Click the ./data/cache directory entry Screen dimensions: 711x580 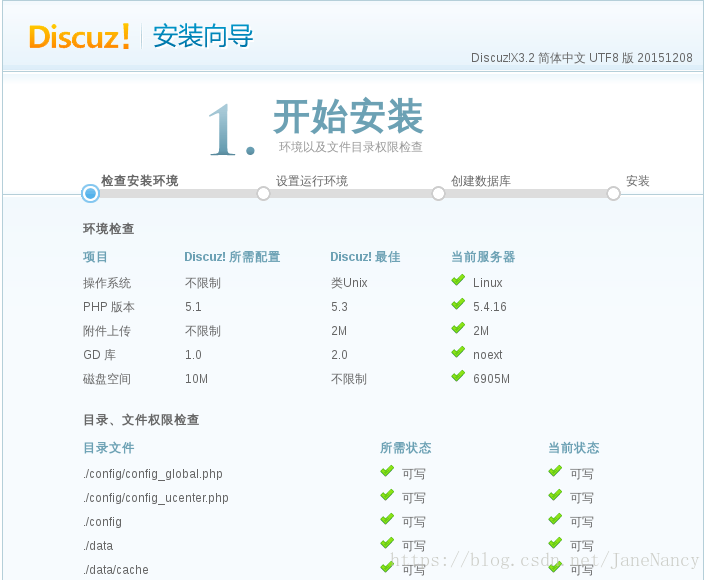(x=116, y=570)
